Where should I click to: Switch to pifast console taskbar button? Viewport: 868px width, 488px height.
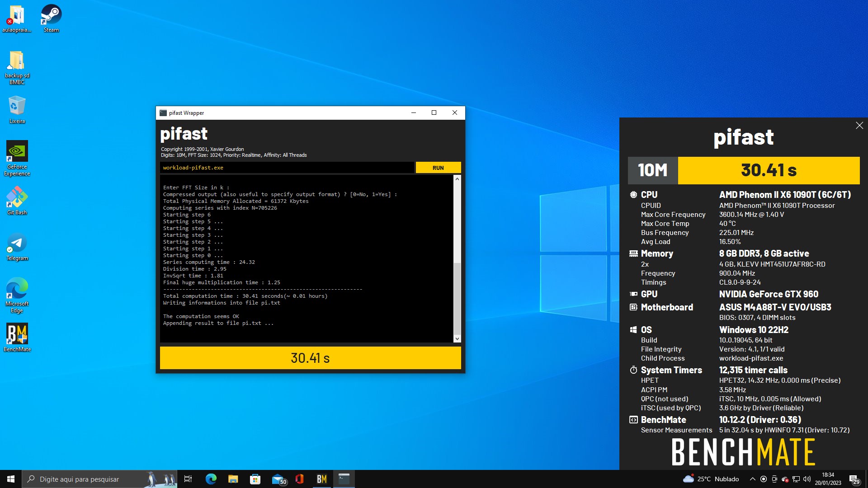(344, 479)
